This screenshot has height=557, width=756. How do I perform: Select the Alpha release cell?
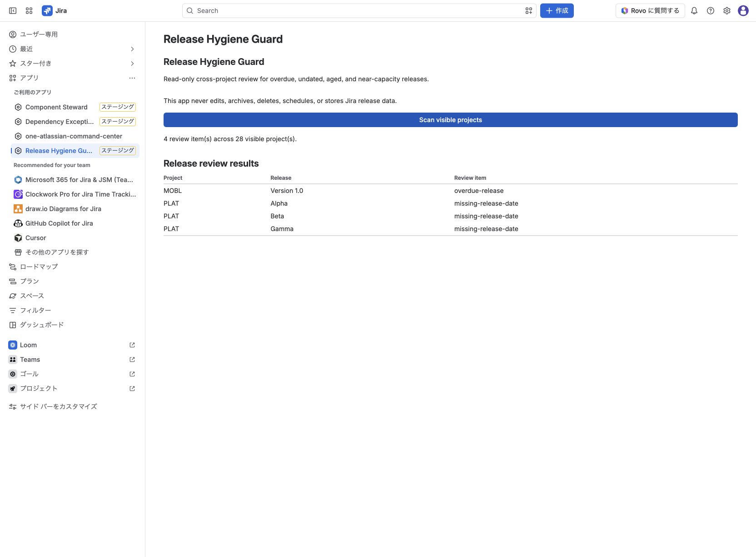(279, 203)
